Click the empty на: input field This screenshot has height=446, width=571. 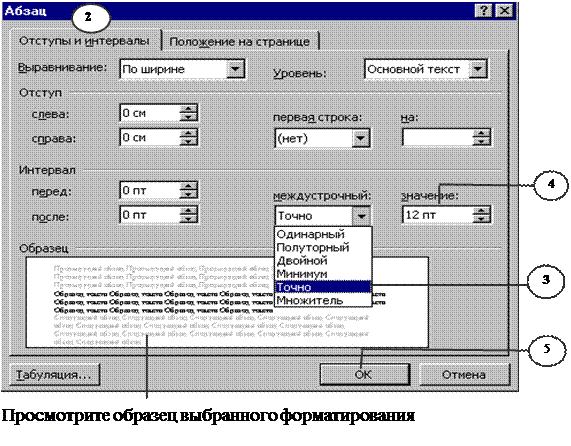tap(438, 138)
